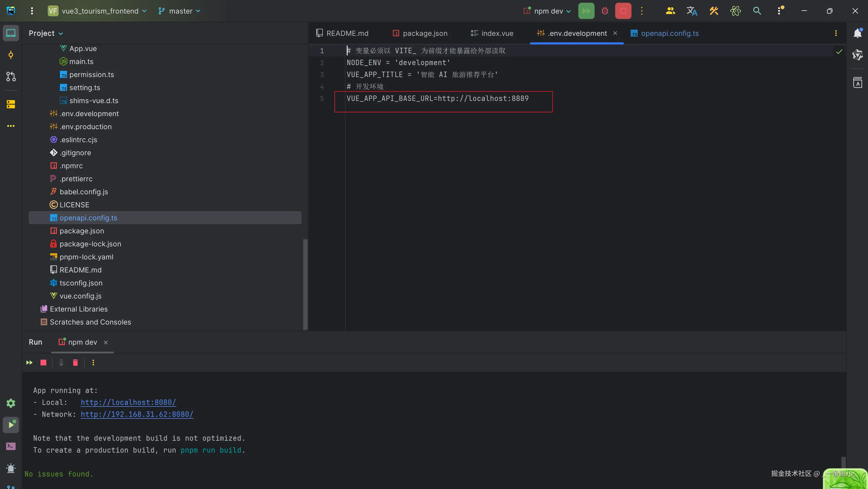The height and width of the screenshot is (489, 868).
Task: Select .env.production in the project tree
Action: tap(86, 127)
